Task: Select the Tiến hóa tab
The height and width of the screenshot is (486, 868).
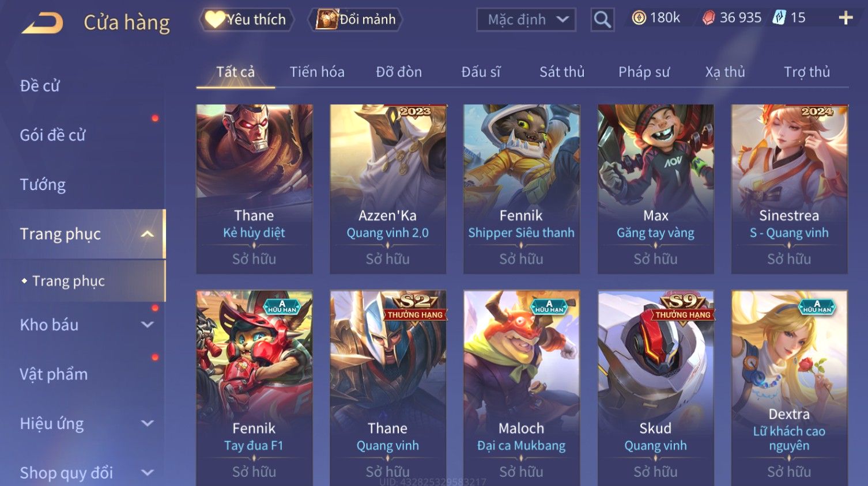Action: (x=317, y=72)
